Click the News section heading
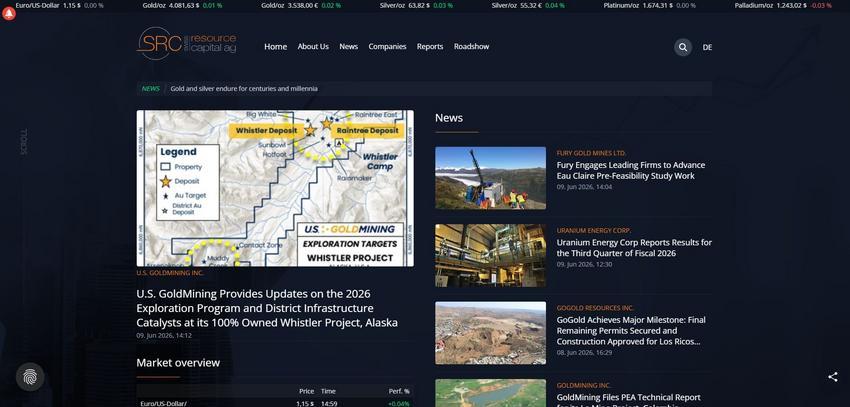Screen dimensions: 850x407 click(x=449, y=118)
